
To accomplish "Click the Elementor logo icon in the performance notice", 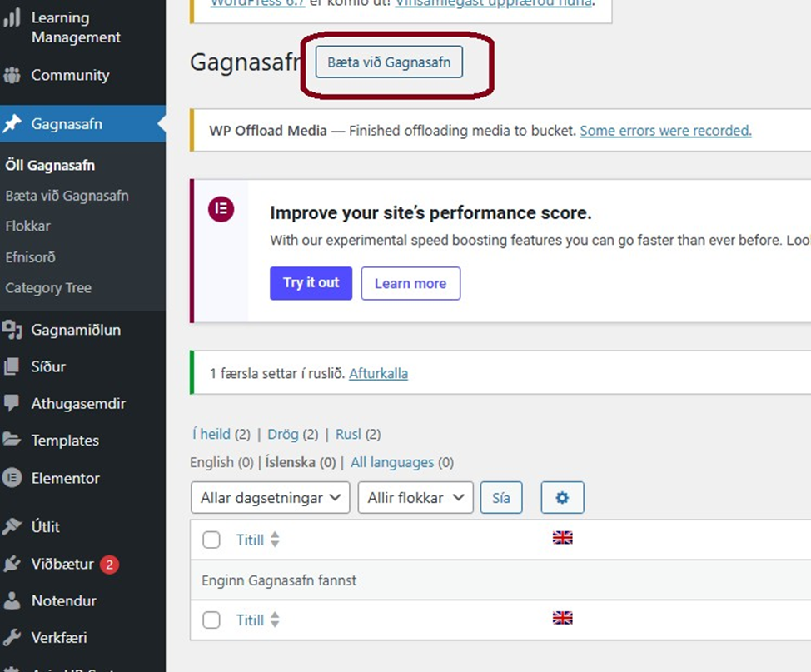I will click(x=221, y=209).
